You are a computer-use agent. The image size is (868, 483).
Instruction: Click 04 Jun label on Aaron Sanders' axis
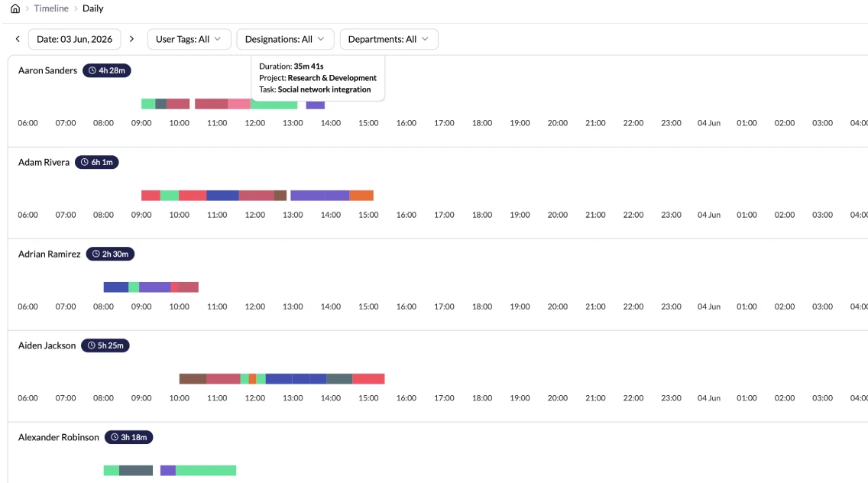[708, 123]
